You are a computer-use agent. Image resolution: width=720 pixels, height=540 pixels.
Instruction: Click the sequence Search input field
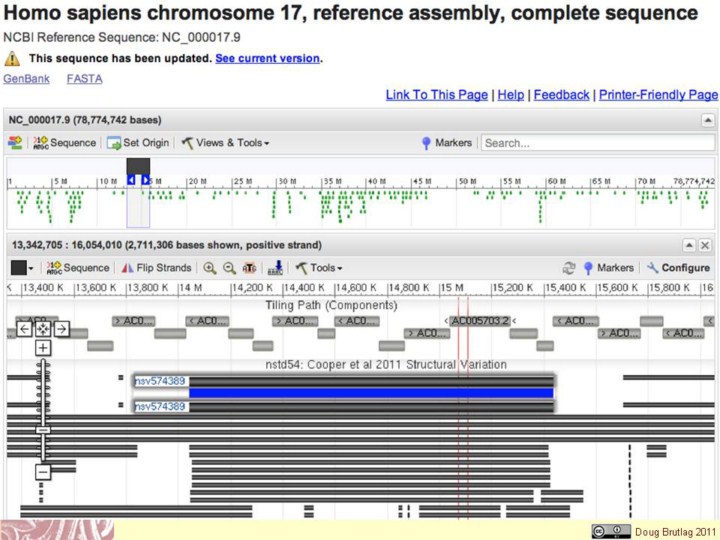point(597,143)
